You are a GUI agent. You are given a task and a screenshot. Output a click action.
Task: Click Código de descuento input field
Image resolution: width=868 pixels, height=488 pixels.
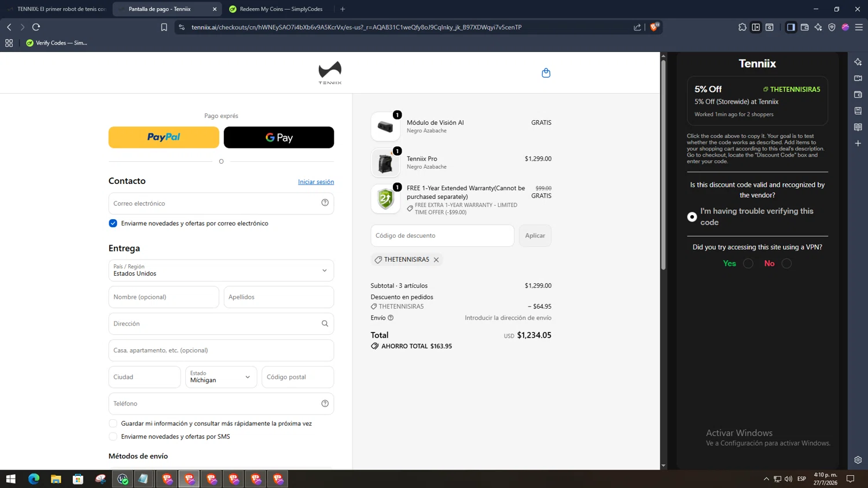[442, 235]
